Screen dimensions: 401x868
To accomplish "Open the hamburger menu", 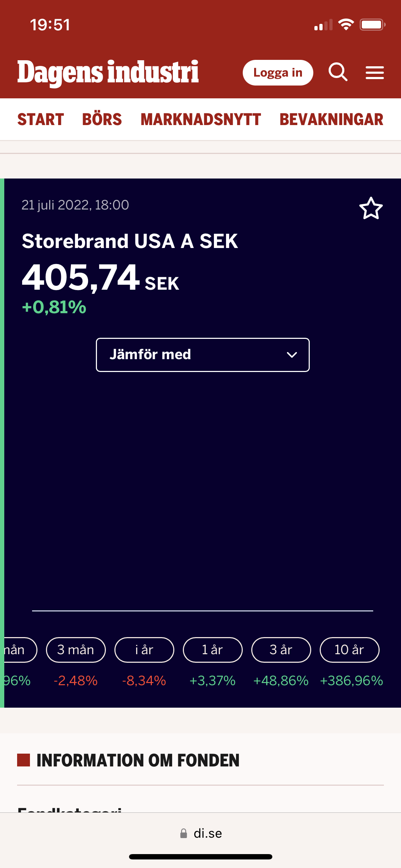I will coord(375,73).
